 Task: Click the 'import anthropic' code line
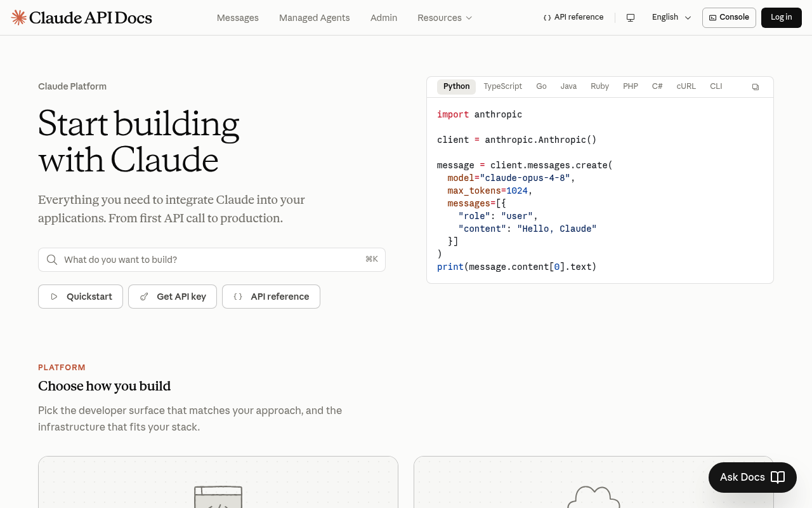[480, 114]
